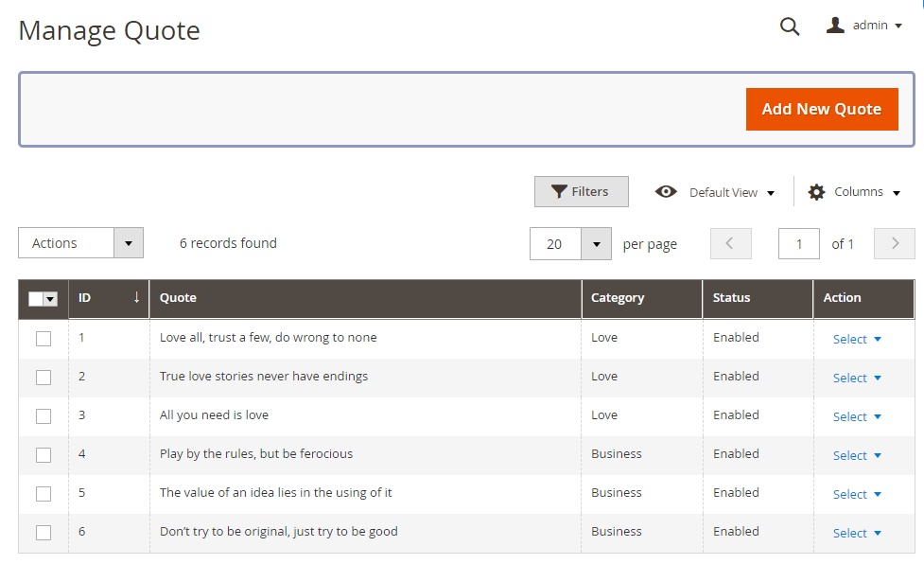Click the search magnifier icon
Screen dimensions: 924x564
789,26
